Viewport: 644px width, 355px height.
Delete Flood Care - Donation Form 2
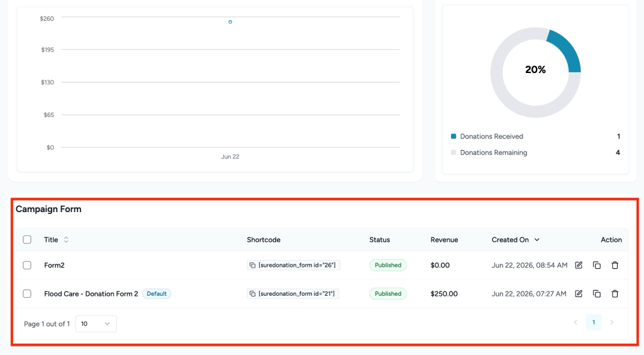615,293
